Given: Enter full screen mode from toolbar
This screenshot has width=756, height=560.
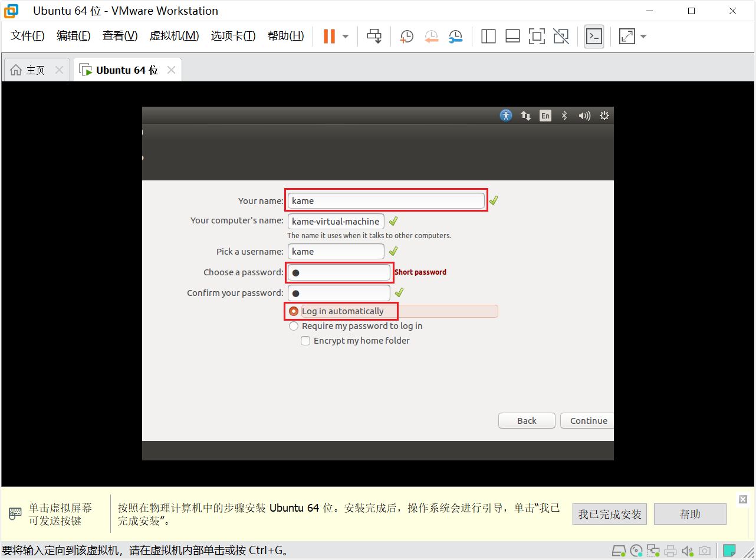Looking at the screenshot, I should pos(537,37).
